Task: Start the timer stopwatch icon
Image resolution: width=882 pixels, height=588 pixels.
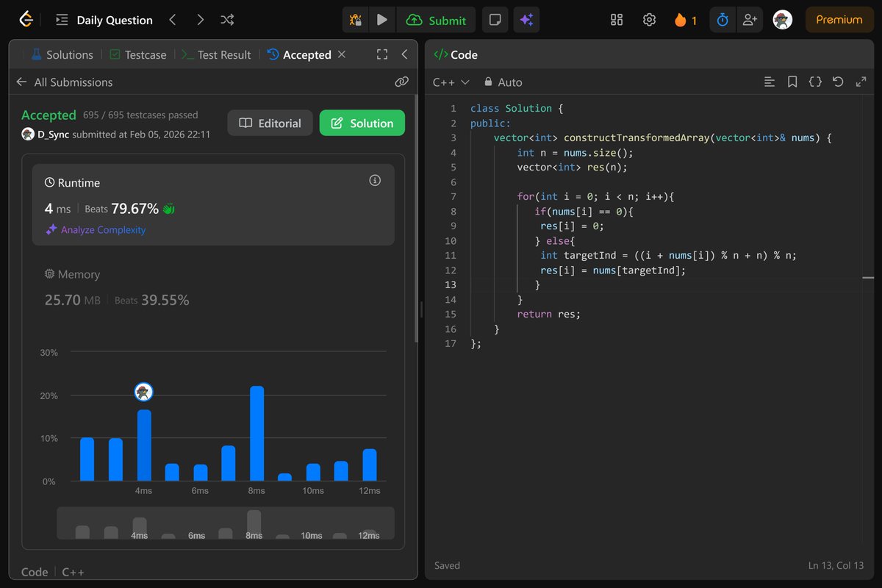Action: coord(723,20)
